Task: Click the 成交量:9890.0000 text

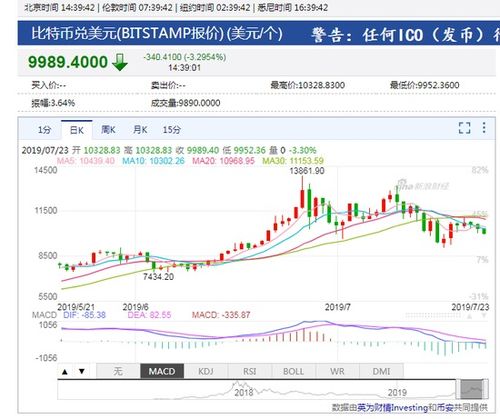Action: click(185, 103)
